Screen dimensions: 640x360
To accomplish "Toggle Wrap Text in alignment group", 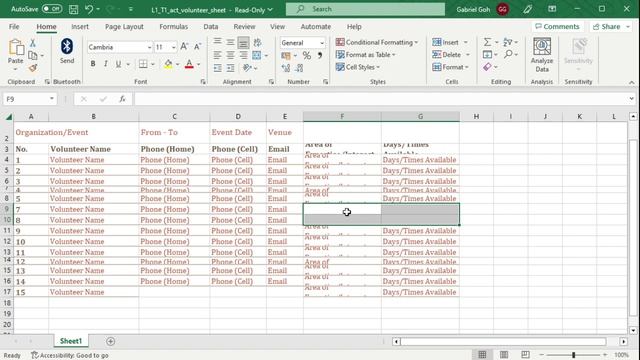I will coord(257,42).
